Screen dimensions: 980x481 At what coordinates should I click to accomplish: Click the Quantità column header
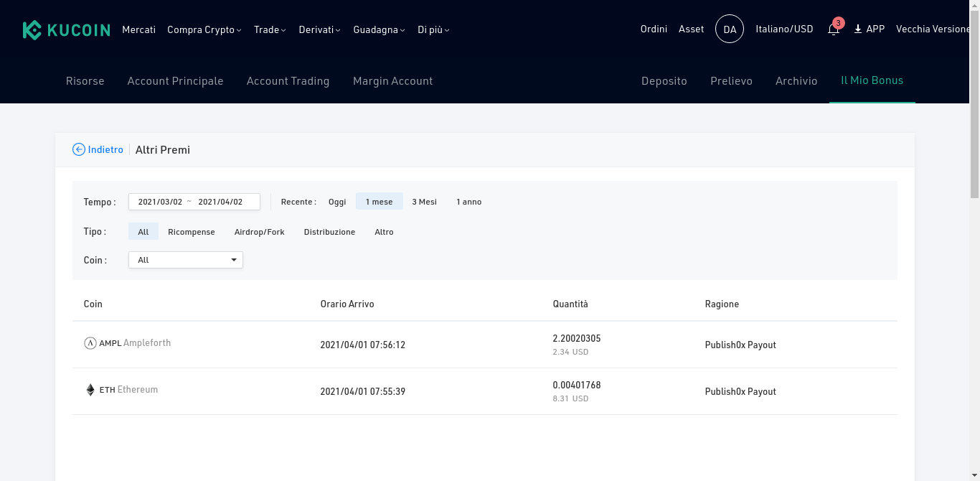tap(570, 304)
